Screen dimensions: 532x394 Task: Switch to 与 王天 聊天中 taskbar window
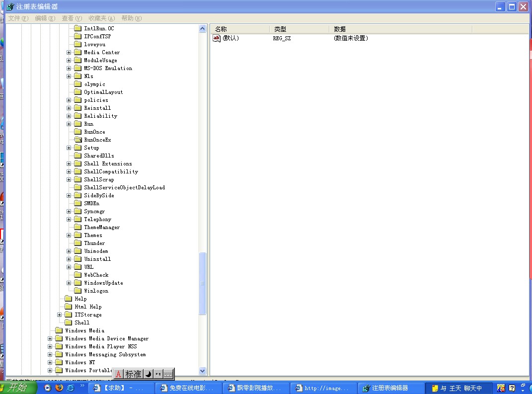(x=458, y=388)
